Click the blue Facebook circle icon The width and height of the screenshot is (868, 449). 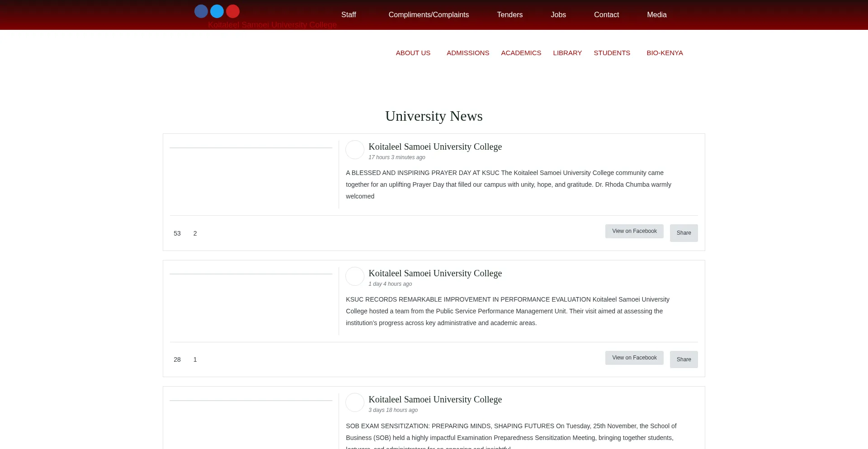201,11
